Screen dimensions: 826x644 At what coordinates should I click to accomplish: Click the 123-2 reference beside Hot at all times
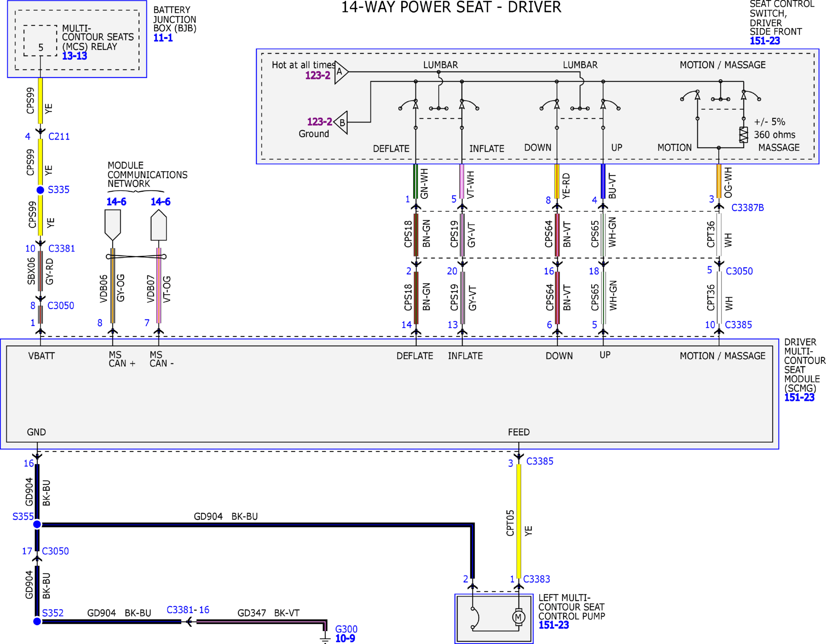(318, 75)
